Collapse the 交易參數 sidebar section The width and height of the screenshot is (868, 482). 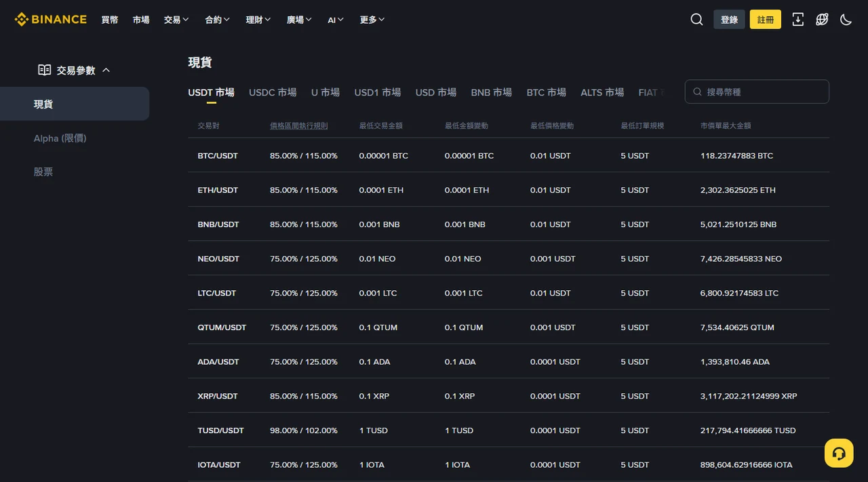(x=106, y=70)
